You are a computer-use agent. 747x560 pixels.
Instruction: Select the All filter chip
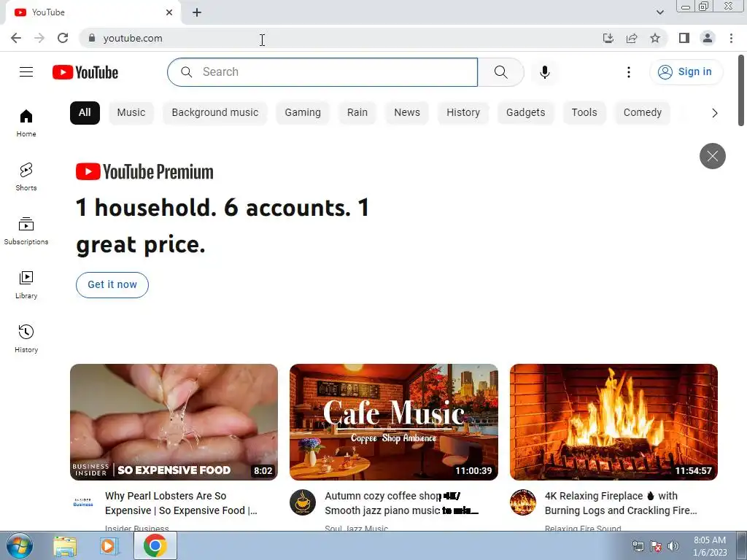[85, 113]
